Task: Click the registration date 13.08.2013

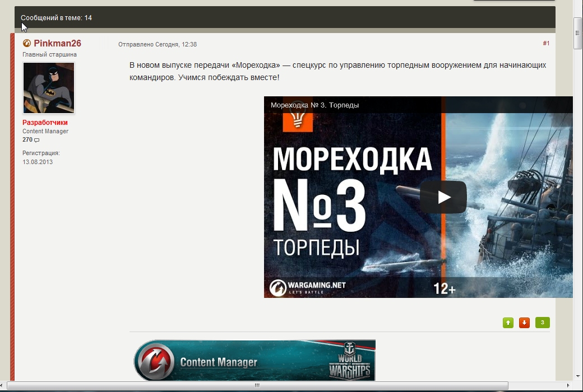Action: click(x=38, y=162)
